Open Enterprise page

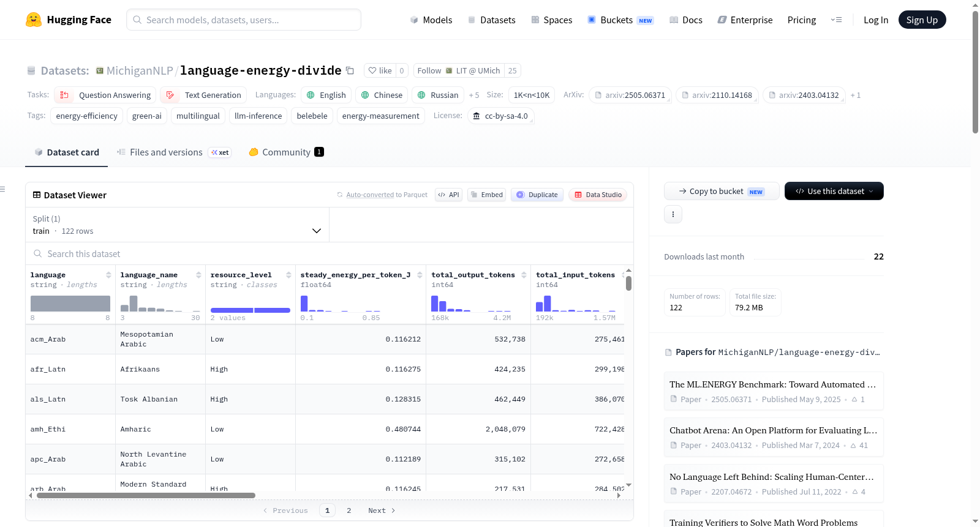(x=745, y=20)
